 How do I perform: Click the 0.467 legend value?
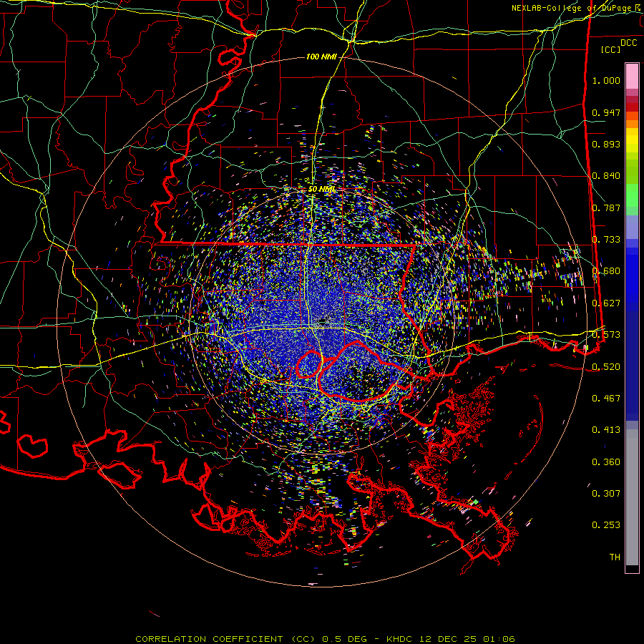[x=606, y=399]
